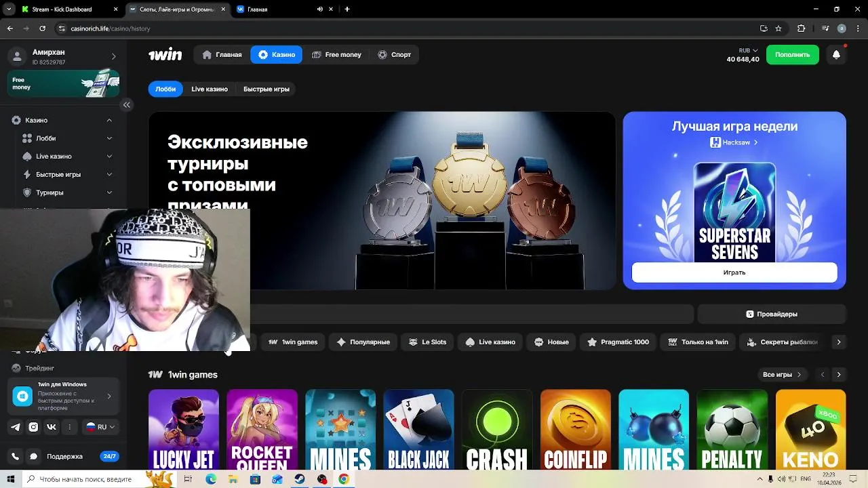Filter by the Le Slots chip
This screenshot has width=868, height=488.
427,342
